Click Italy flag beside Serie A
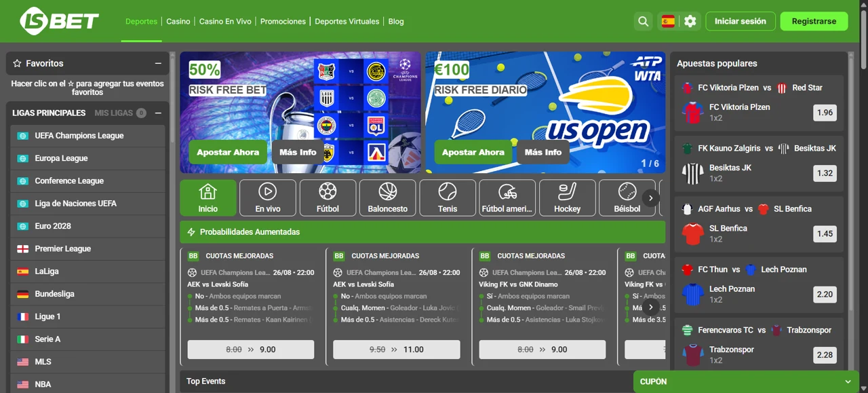Viewport: 868px width, 393px height. click(x=23, y=339)
